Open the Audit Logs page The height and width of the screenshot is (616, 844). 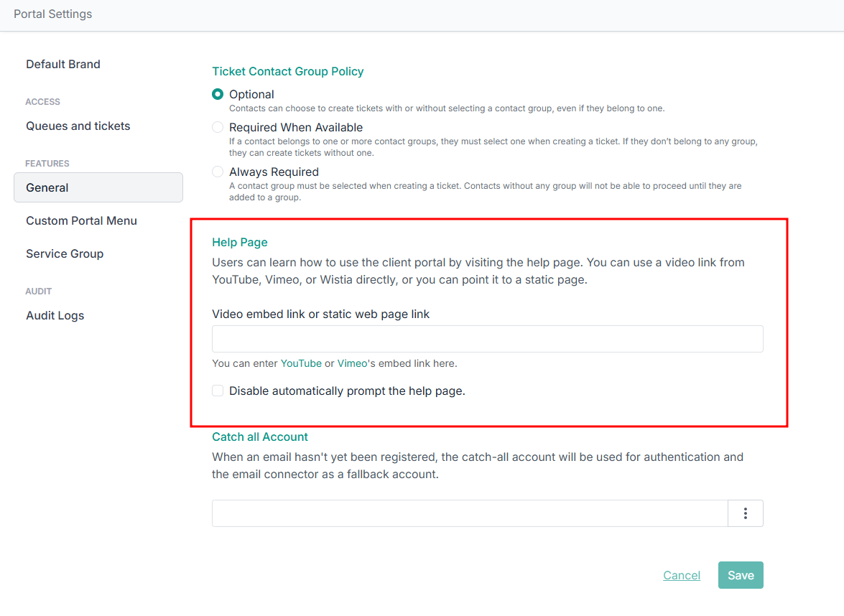click(55, 315)
